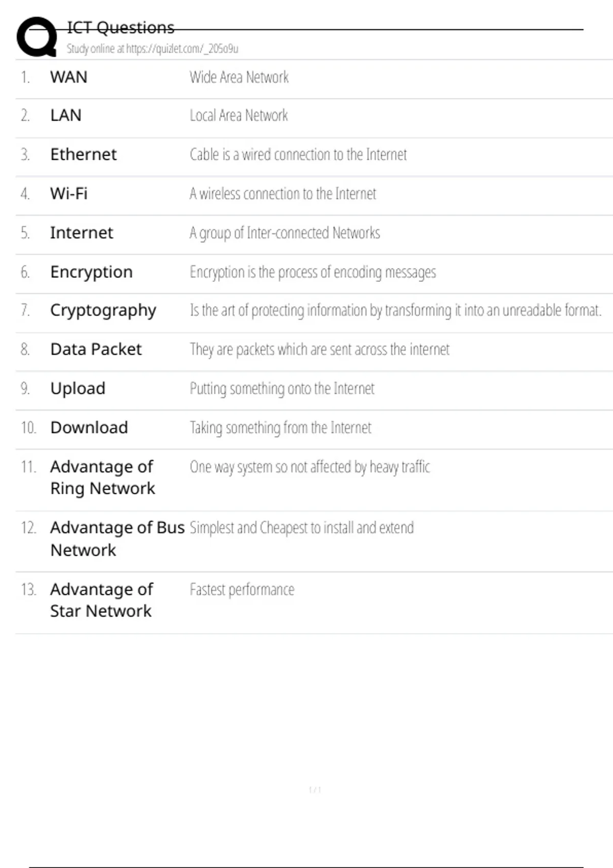The width and height of the screenshot is (613, 868).
Task: Select the WAN term
Action: pos(69,77)
